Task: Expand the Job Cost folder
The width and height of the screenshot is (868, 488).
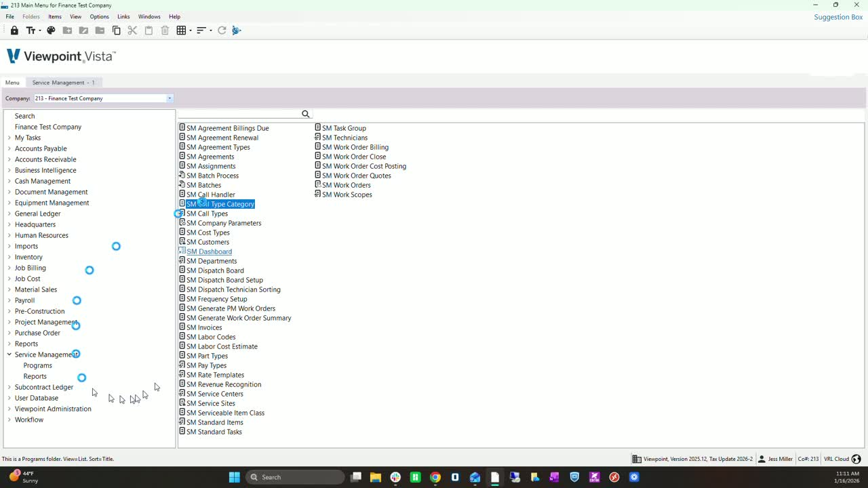Action: [x=9, y=279]
